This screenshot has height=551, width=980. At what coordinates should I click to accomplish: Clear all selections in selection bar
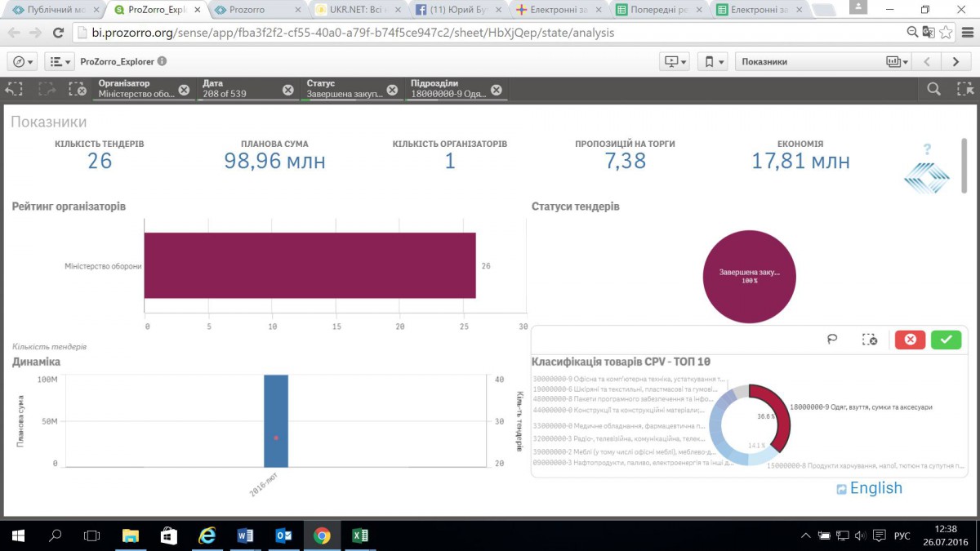(77, 90)
